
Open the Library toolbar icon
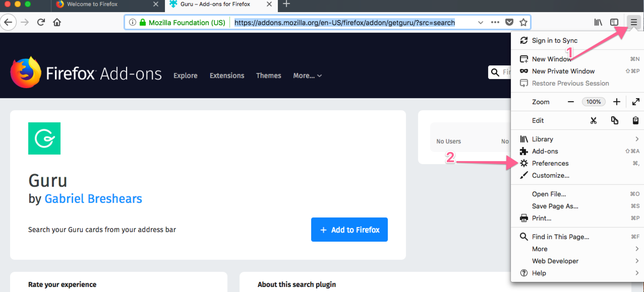point(599,22)
